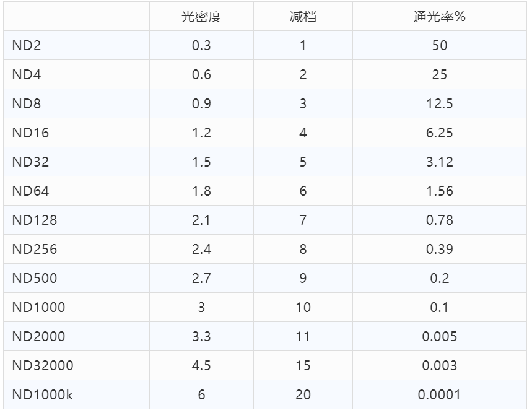Click the ND128 filter name cell
The height and width of the screenshot is (413, 532).
[x=34, y=220]
